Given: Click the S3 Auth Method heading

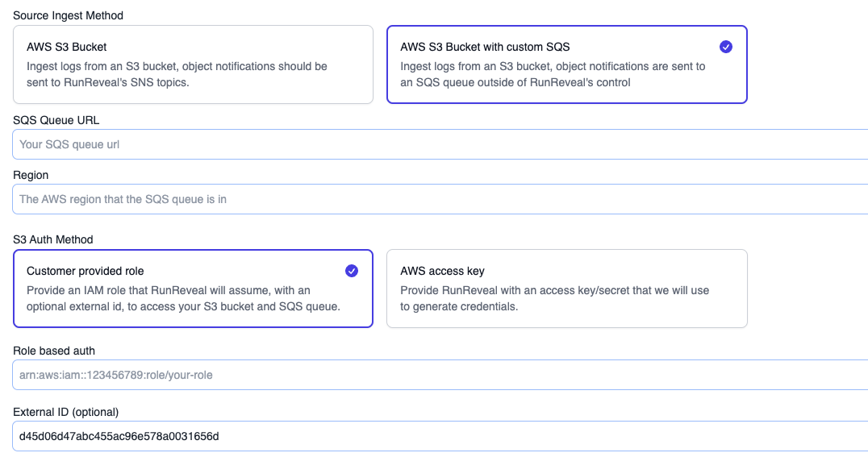Looking at the screenshot, I should point(53,239).
